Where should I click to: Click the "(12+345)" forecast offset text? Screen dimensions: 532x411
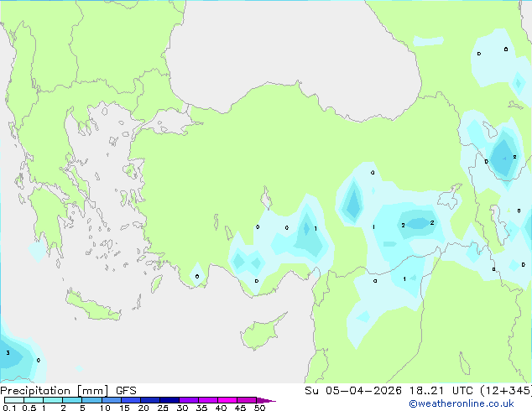(x=506, y=391)
